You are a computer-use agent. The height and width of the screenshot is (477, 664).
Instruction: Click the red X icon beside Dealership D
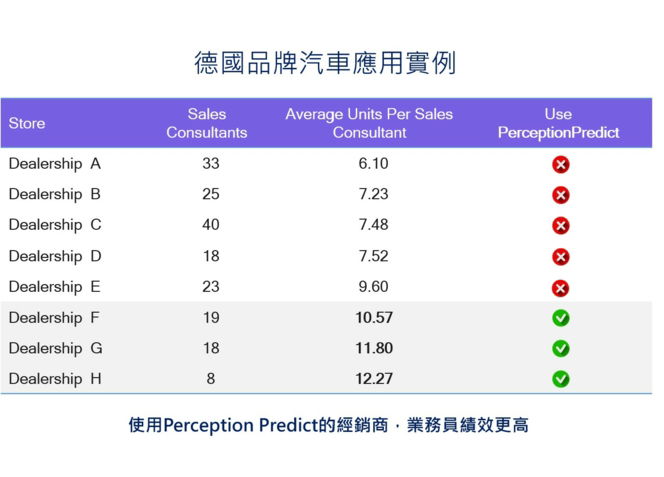560,257
